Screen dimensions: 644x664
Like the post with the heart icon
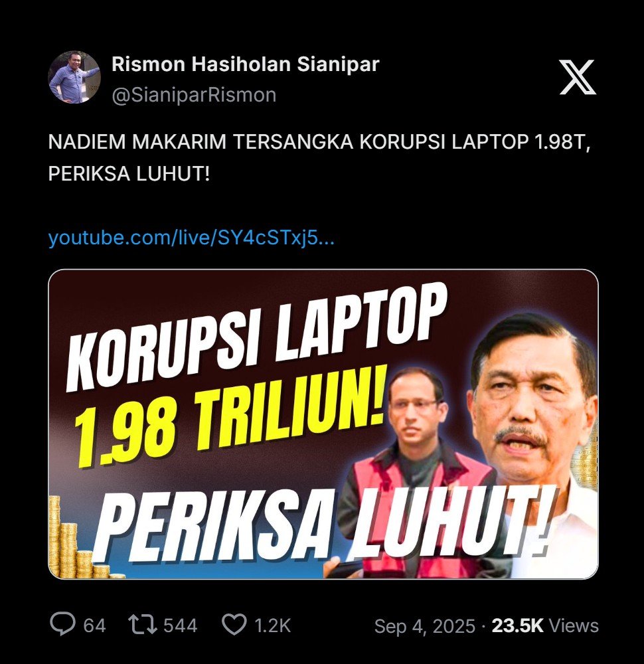(234, 625)
